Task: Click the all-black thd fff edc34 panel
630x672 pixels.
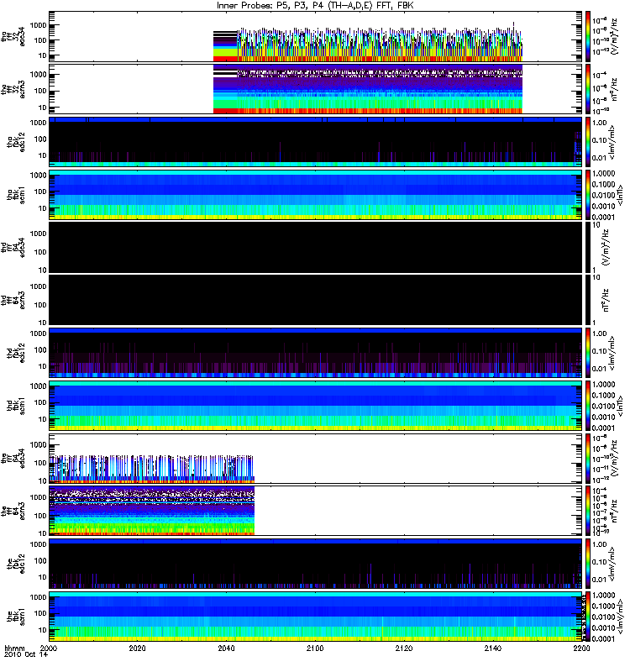Action: coord(315,247)
